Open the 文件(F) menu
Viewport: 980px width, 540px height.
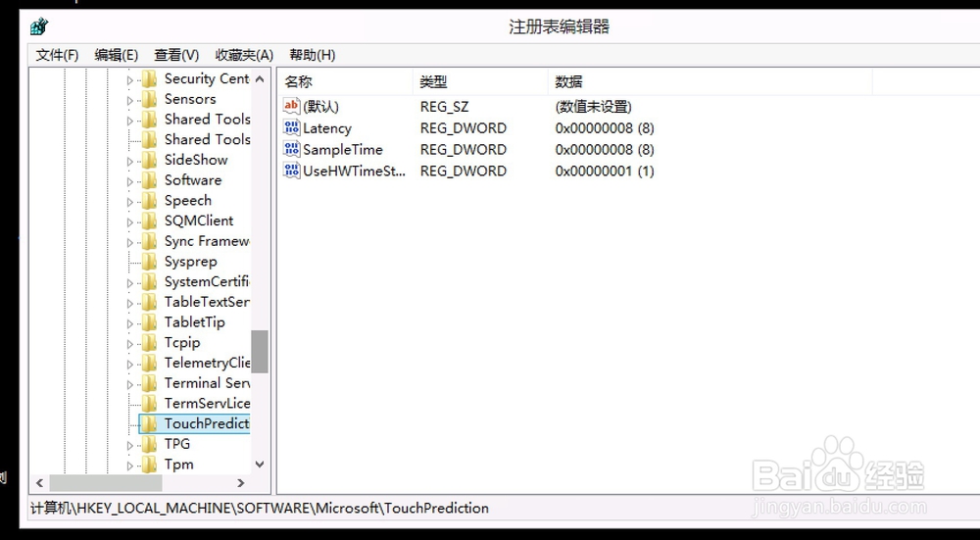point(57,55)
